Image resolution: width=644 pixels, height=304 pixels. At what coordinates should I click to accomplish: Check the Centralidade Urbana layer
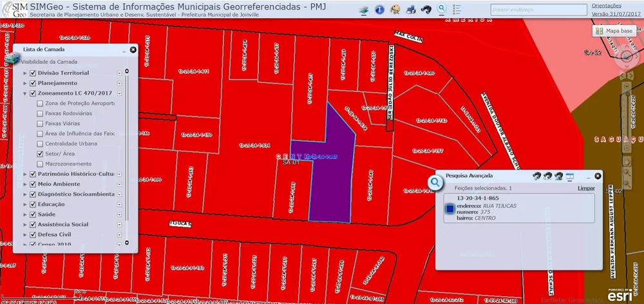(40, 144)
